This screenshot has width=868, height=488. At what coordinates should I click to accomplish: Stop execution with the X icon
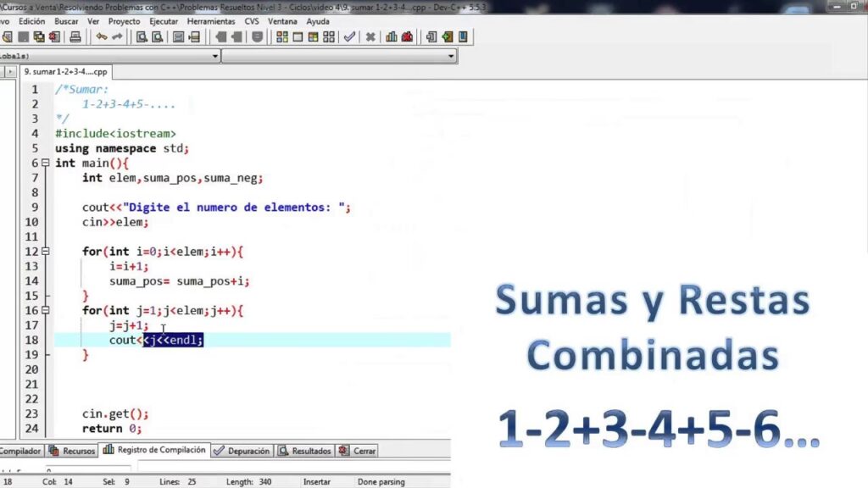click(370, 37)
